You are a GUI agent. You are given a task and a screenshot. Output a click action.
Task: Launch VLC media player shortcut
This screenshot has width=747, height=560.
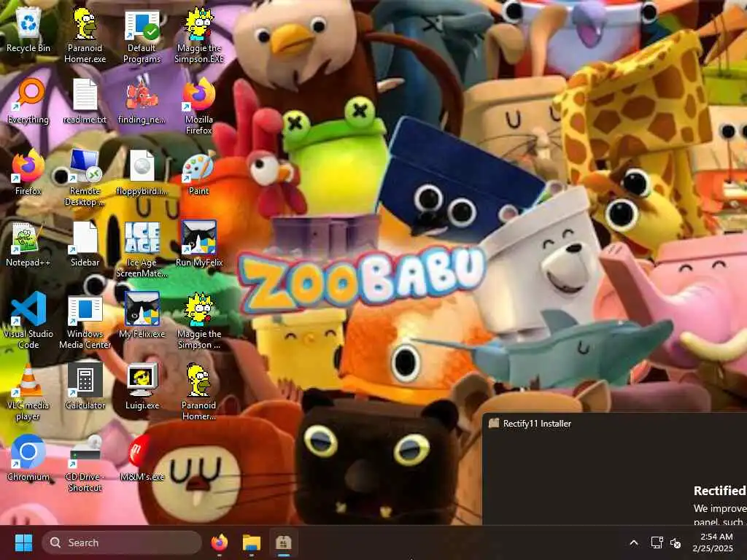tap(28, 392)
